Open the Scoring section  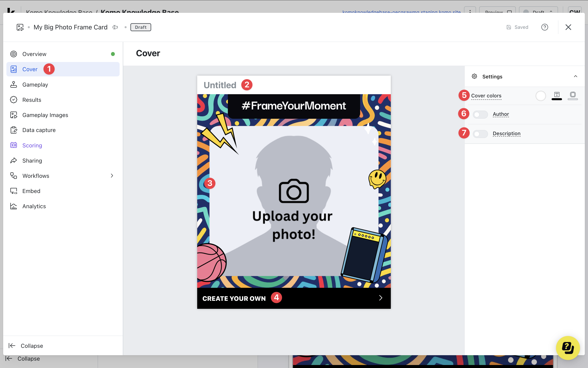[x=32, y=145]
